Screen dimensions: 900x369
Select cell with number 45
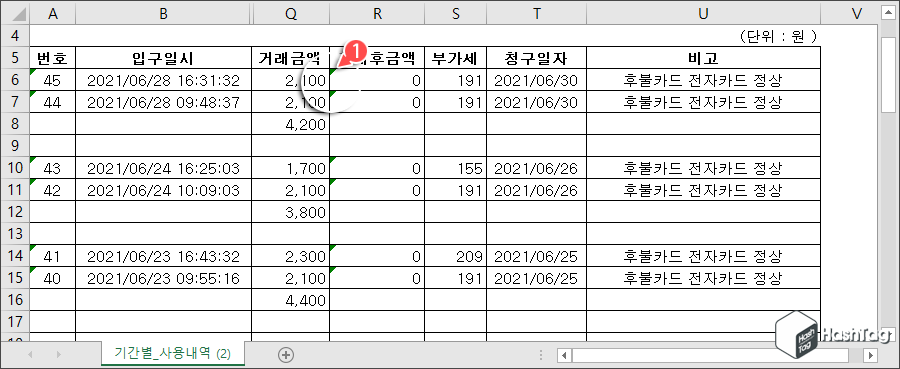click(x=53, y=80)
